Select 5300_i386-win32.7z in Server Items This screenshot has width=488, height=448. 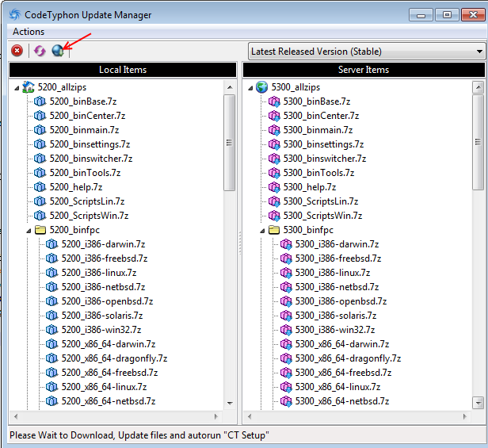(x=335, y=330)
